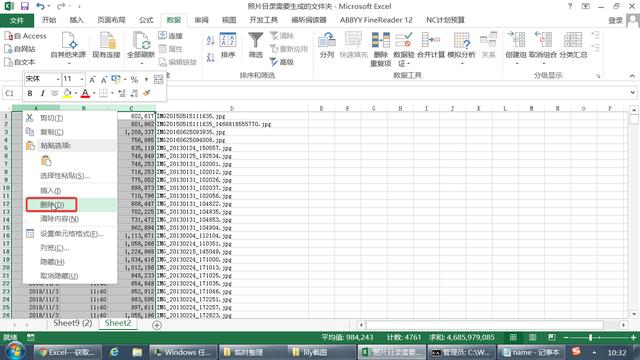Viewport: 640px width, 360px height.
Task: Click the paste clipboard icon under Paste Options
Action: pyautogui.click(x=46, y=161)
